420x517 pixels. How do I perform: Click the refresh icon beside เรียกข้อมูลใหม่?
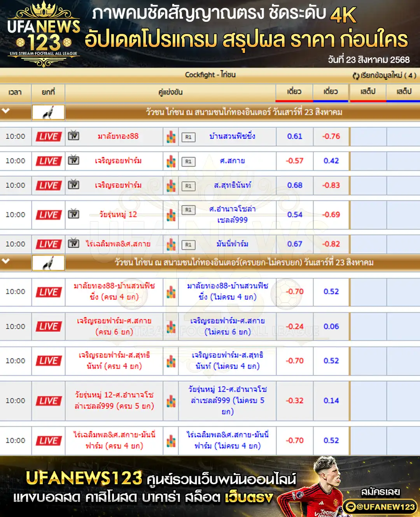(x=355, y=75)
